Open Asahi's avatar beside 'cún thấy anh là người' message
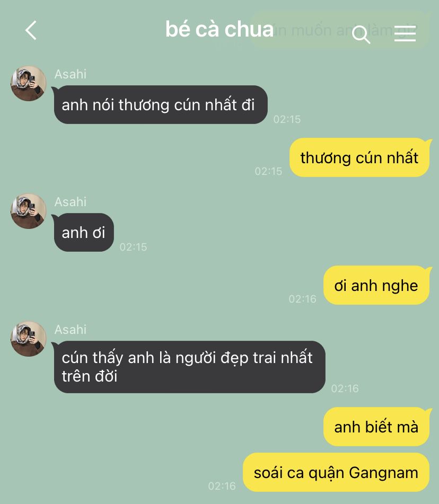This screenshot has width=439, height=504. tap(29, 339)
